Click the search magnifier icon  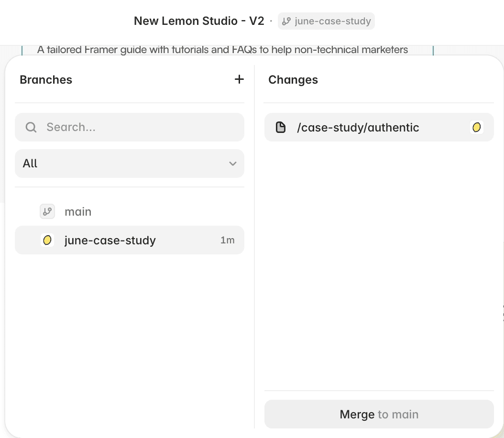31,127
